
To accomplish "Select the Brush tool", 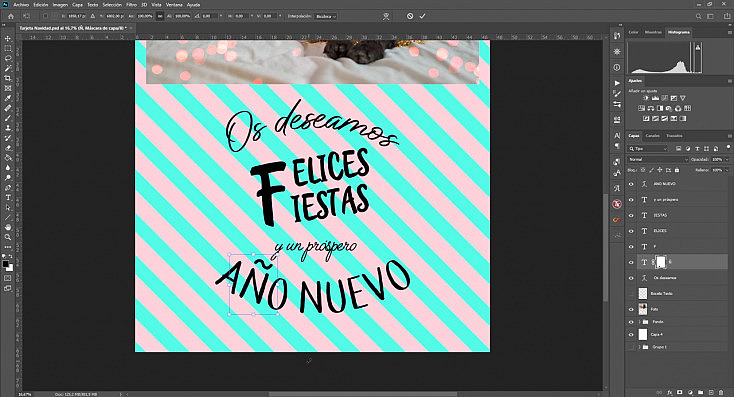I will point(8,118).
